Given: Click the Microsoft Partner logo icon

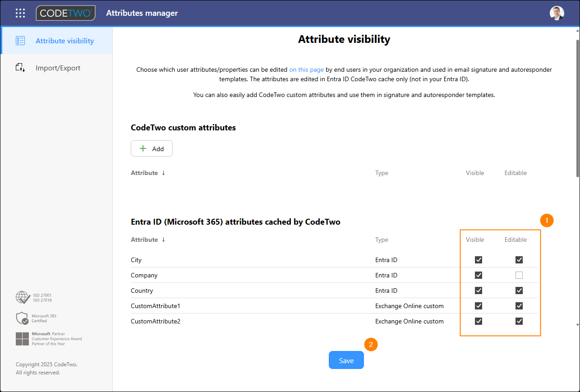Looking at the screenshot, I should pos(22,339).
